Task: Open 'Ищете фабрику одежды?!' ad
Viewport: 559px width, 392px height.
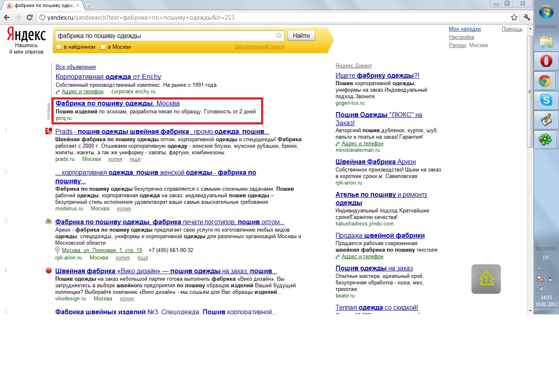Action: (x=377, y=76)
